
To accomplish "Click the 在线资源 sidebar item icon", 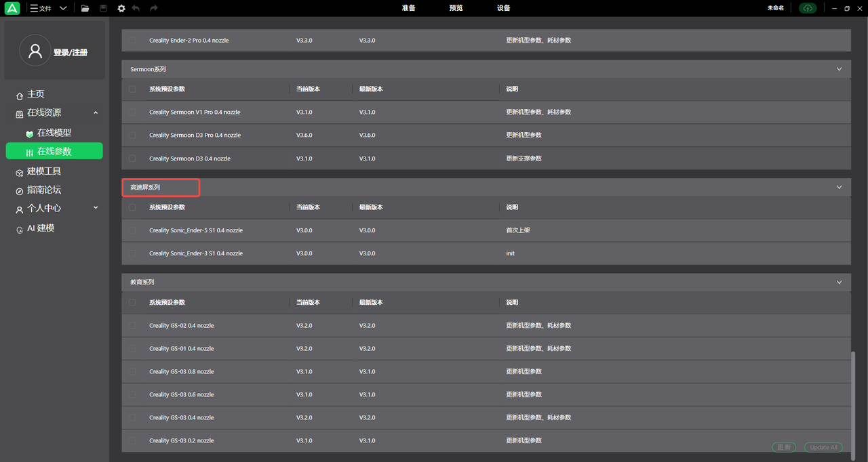I will (19, 114).
